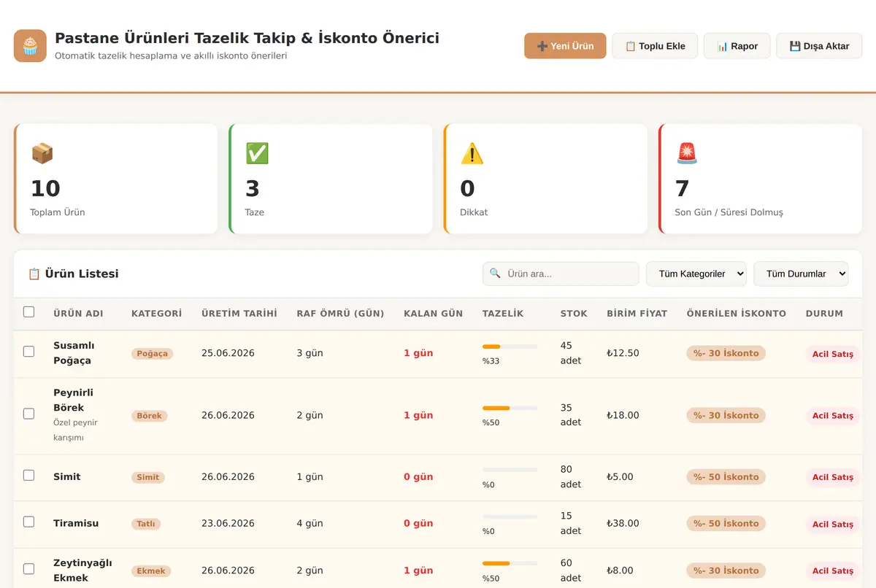Click the Ekmek category tag
876x588 pixels.
[151, 571]
